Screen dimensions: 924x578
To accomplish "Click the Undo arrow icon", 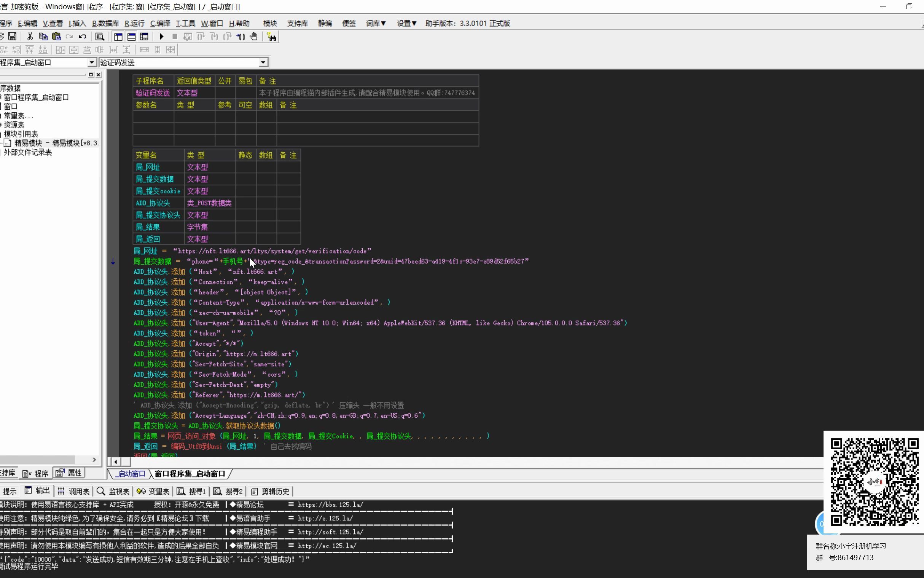I will click(x=82, y=36).
